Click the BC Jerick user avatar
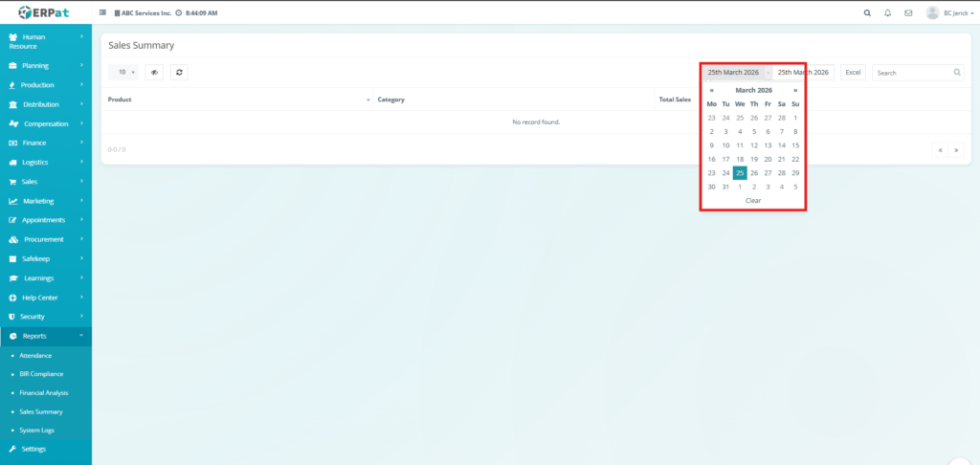This screenshot has height=465, width=980. [x=932, y=13]
